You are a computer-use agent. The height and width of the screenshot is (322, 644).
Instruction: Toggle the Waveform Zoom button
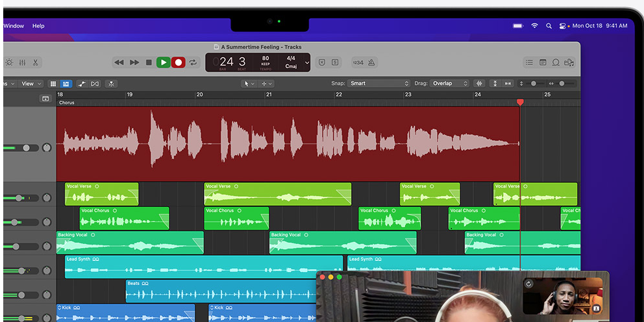pos(479,83)
